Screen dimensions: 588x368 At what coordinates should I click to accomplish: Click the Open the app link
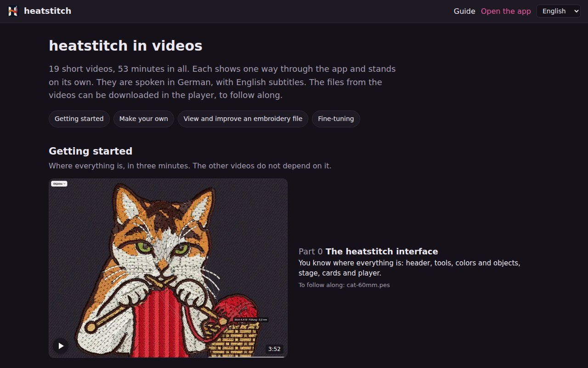click(x=506, y=11)
